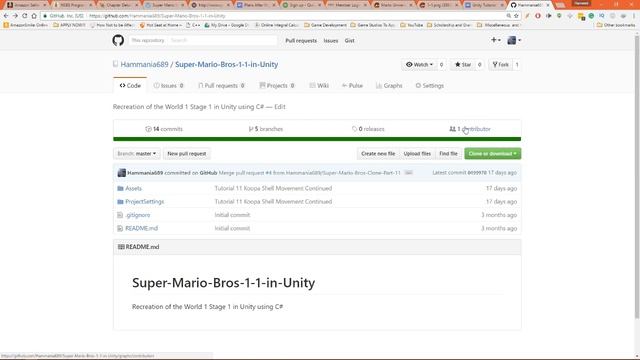This screenshot has height=360, width=640.
Task: Open the Branch master dropdown
Action: pos(137,153)
